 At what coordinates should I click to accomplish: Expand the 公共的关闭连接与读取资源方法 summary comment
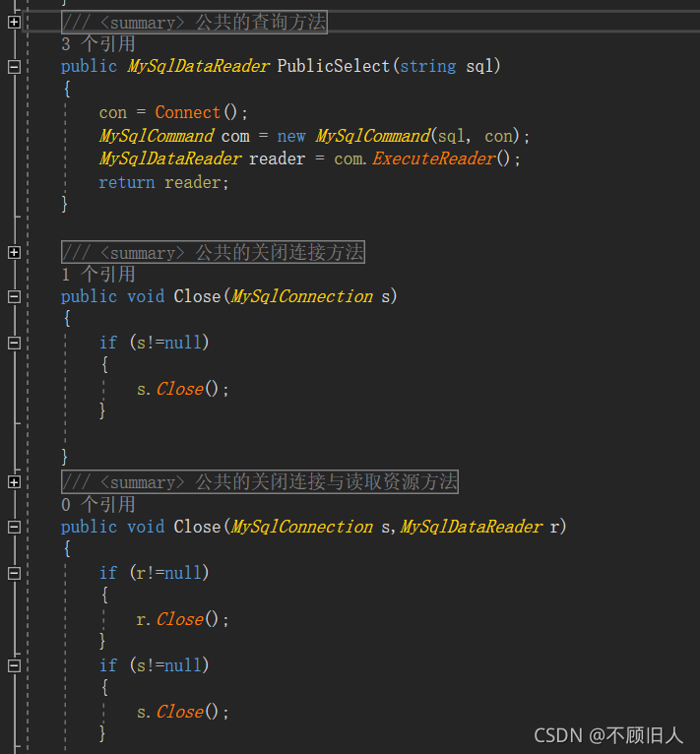[14, 482]
